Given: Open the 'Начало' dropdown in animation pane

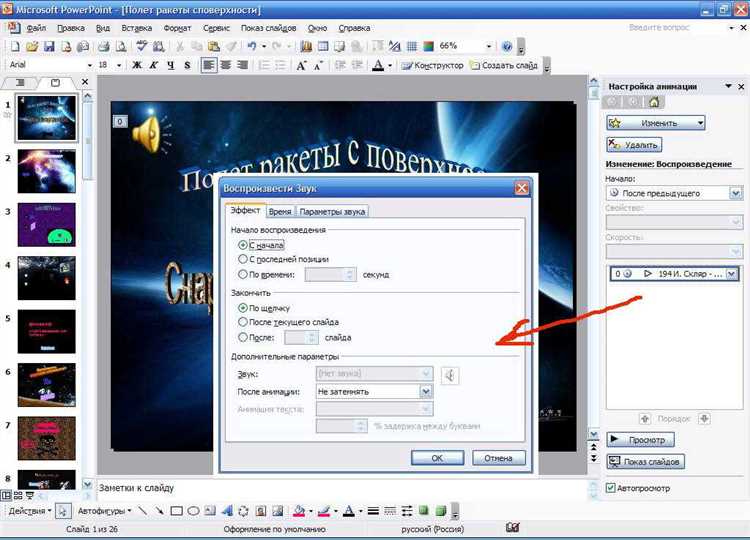Looking at the screenshot, I should tap(736, 193).
